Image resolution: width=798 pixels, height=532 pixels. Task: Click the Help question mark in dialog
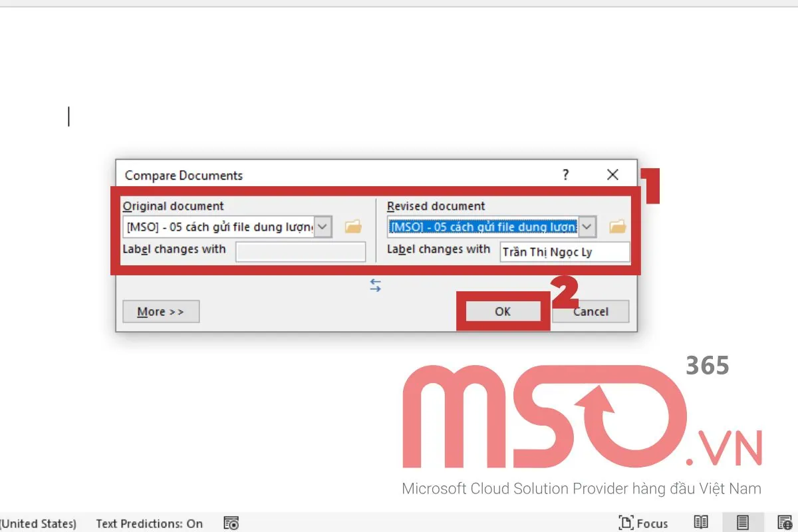pyautogui.click(x=565, y=175)
